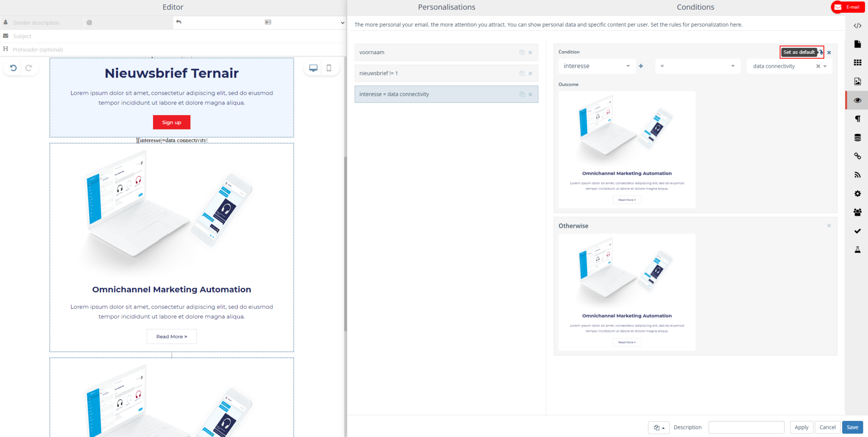Expand the 'data connectivity' value dropdown

coord(825,66)
